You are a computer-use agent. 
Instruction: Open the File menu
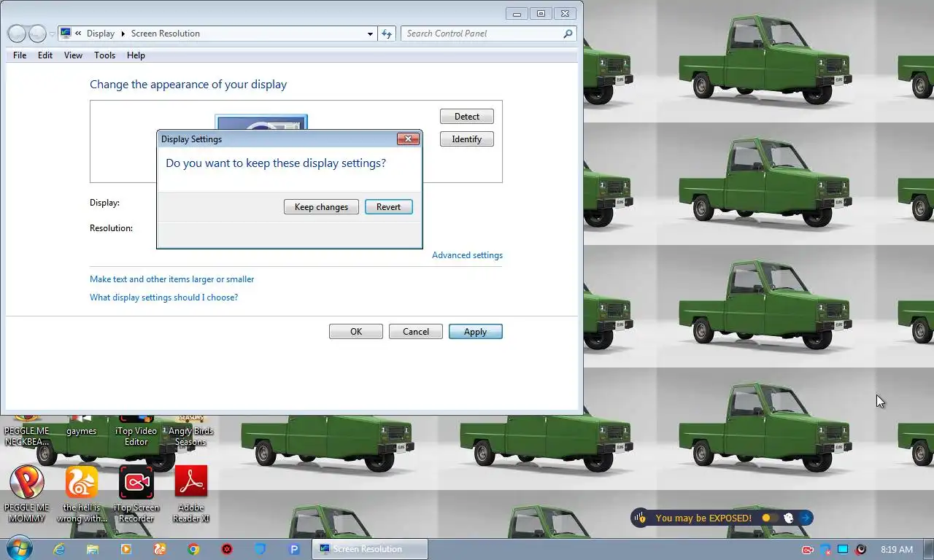(20, 55)
